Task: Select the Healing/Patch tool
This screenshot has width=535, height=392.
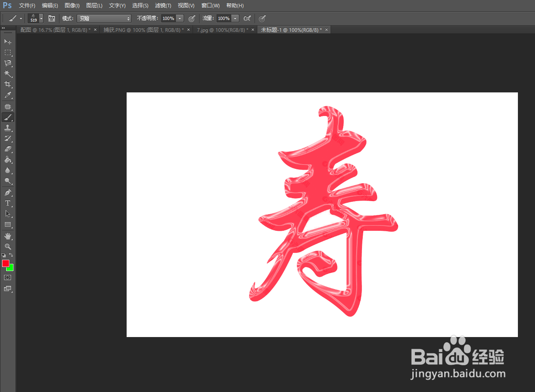Action: pos(8,107)
